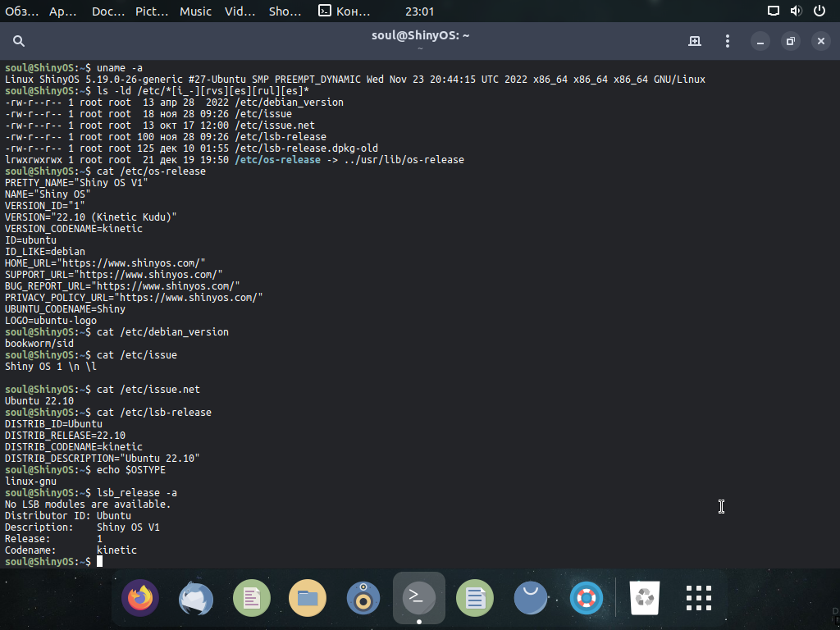Click the /etc/debian_version listing row
Viewport: 840px width, 630px height.
click(174, 103)
